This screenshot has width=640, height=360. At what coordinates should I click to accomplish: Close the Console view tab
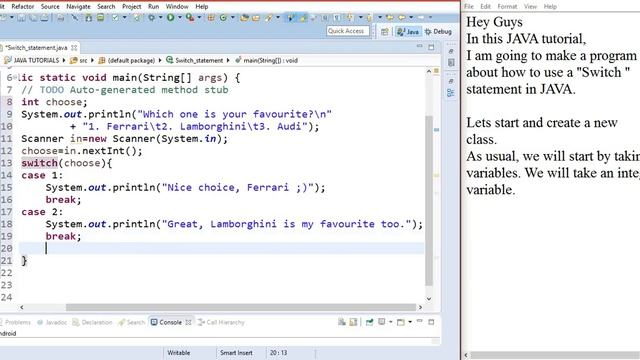(x=188, y=322)
